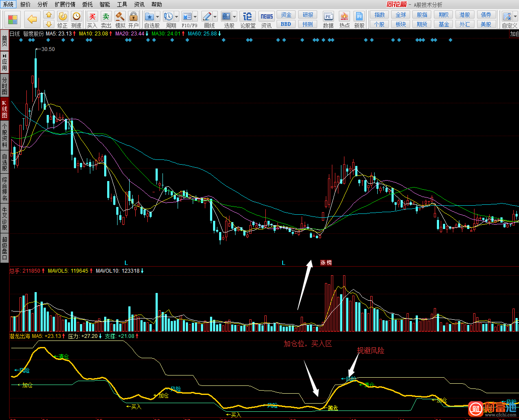The width and height of the screenshot is (519, 420).
Task: Expand the 选股 dropdown arrow
Action: (234, 17)
